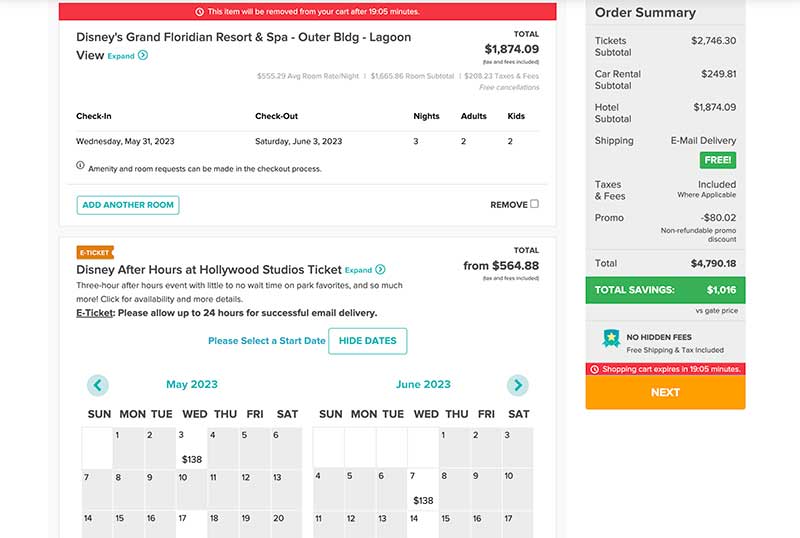800x538 pixels.
Task: Click the E-TICKET orange tag
Action: (x=95, y=252)
